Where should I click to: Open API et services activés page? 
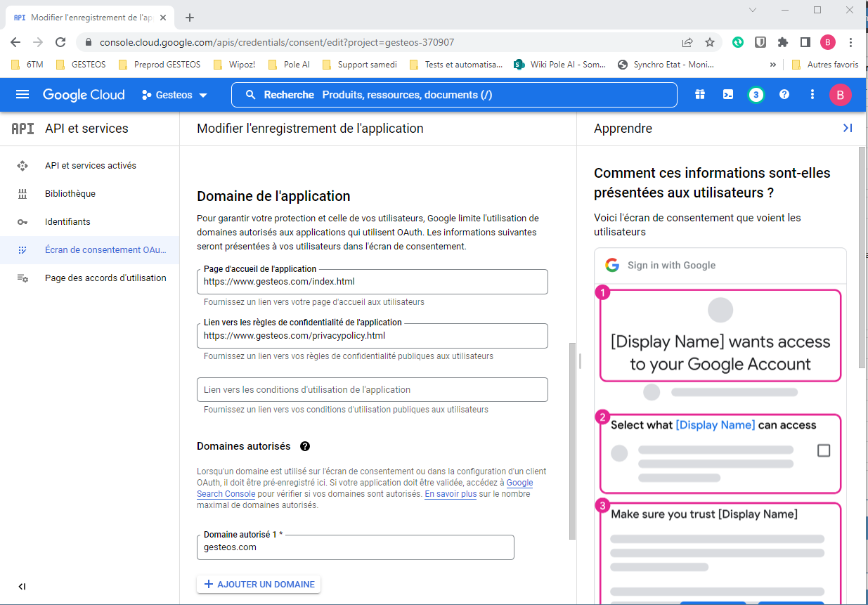click(90, 166)
